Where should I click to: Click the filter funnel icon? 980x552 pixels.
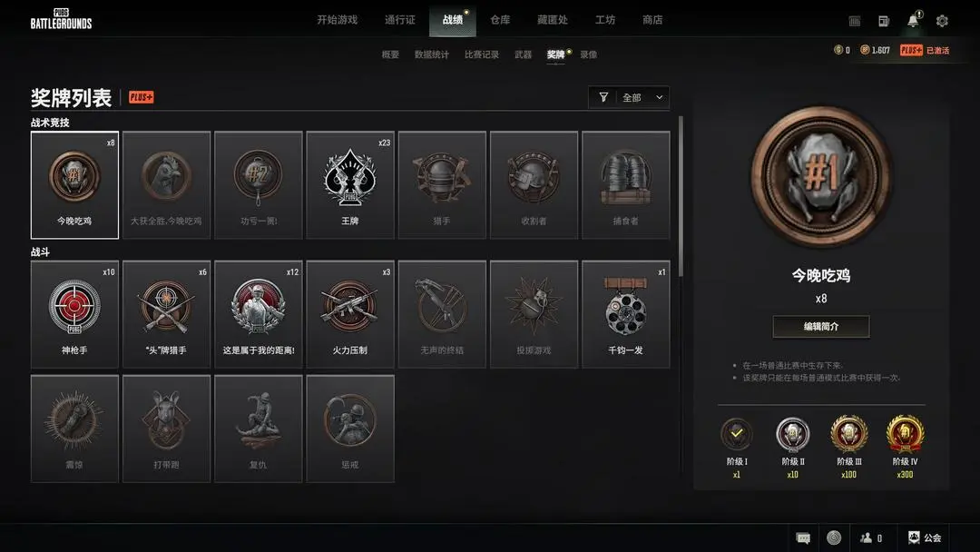(x=603, y=97)
